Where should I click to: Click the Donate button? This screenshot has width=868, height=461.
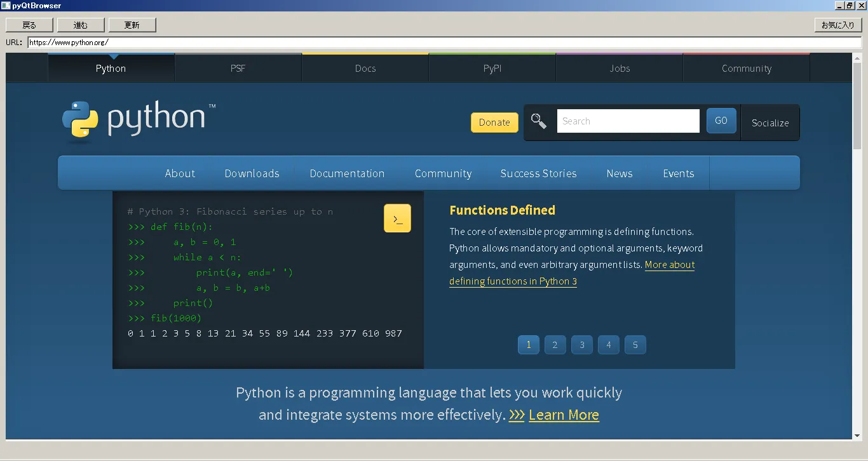(x=494, y=122)
